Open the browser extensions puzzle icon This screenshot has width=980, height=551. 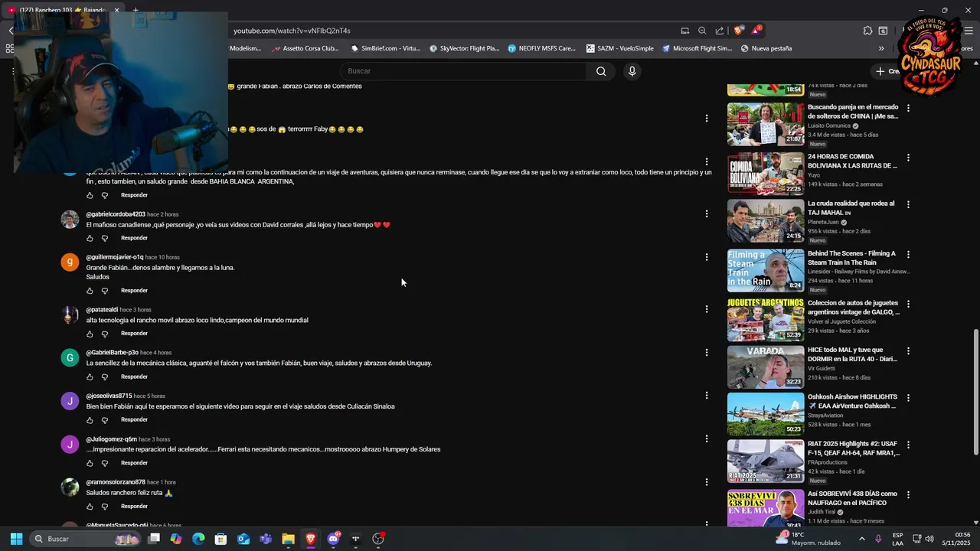(867, 31)
